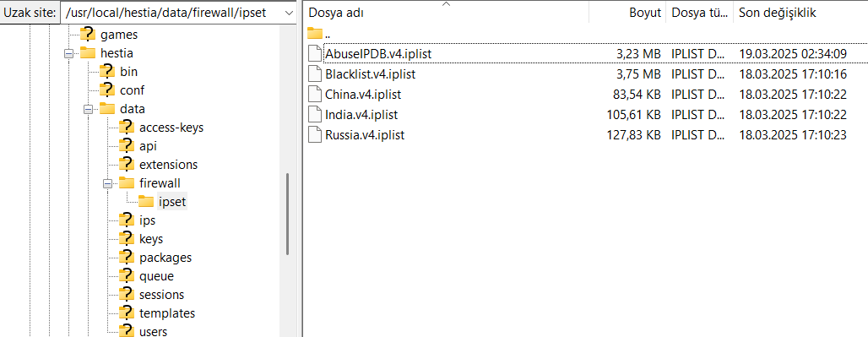The width and height of the screenshot is (868, 337).
Task: Click the unknown-folder icon beside games
Action: click(x=88, y=35)
